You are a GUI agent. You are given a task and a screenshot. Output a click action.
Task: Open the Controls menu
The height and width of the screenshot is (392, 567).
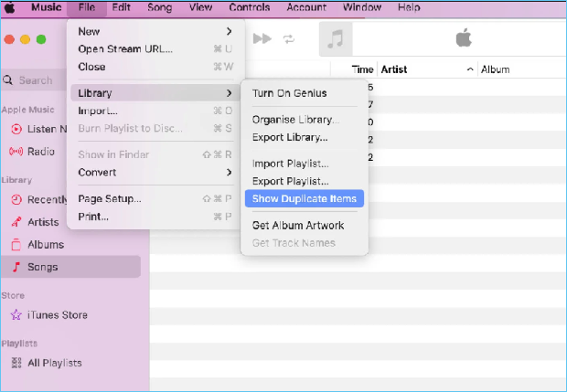[x=249, y=8]
